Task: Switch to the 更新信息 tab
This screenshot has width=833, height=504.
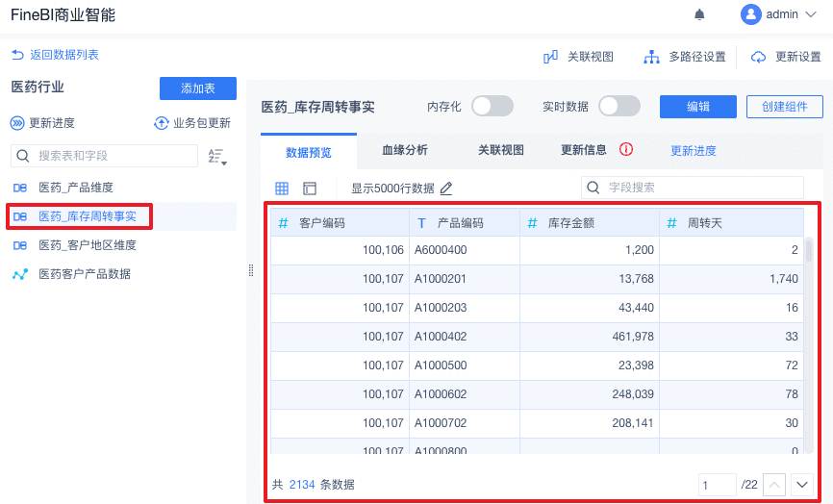Action: pyautogui.click(x=584, y=150)
